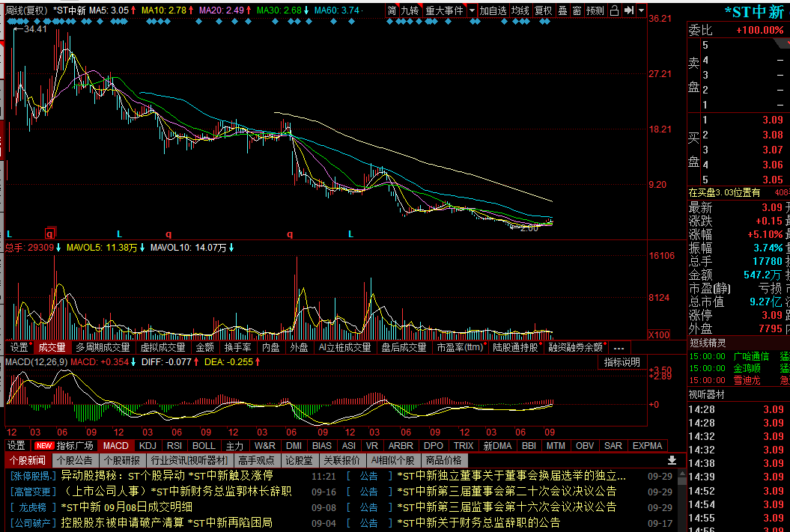
Task: Toggle 均线 moving average lines
Action: 520,10
